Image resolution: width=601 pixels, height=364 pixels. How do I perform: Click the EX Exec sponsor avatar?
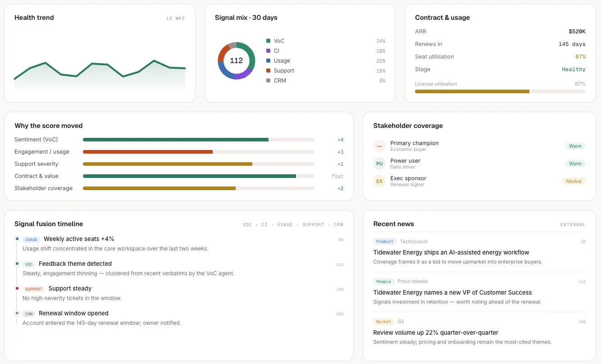click(379, 181)
